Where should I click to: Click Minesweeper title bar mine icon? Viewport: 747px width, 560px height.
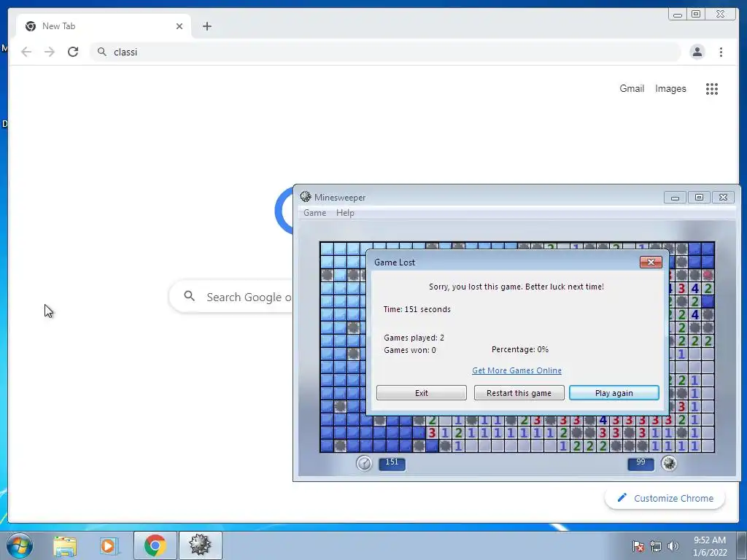click(x=306, y=197)
